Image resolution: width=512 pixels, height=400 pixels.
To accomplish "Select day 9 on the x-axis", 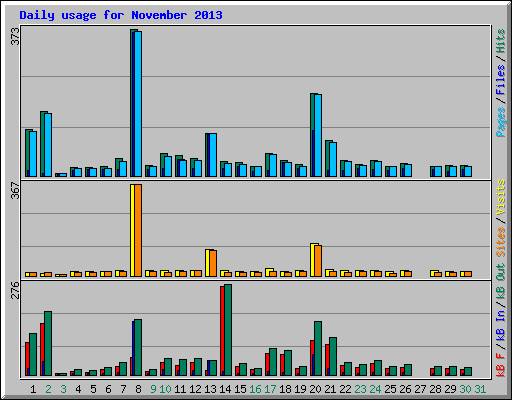I will [x=153, y=389].
